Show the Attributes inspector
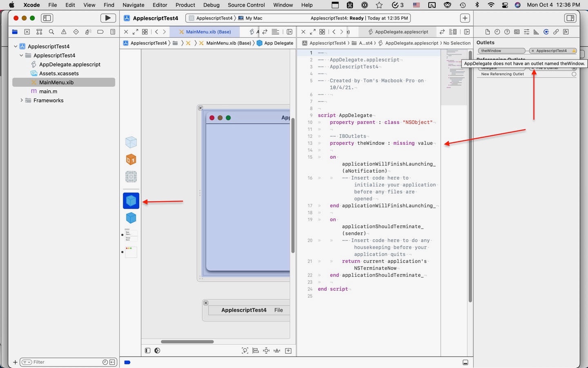588x368 pixels. 526,32
